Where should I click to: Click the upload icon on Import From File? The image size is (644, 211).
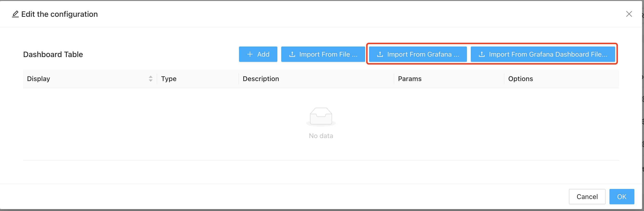(x=292, y=54)
